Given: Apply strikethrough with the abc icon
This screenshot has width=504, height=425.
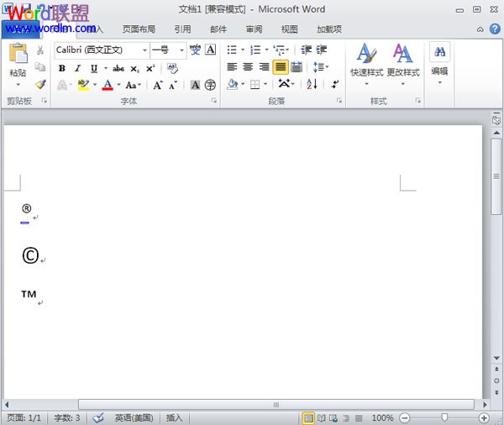Looking at the screenshot, I should pos(118,68).
